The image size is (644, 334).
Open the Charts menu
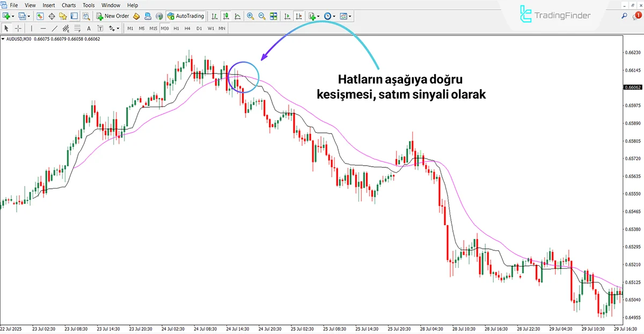(69, 5)
